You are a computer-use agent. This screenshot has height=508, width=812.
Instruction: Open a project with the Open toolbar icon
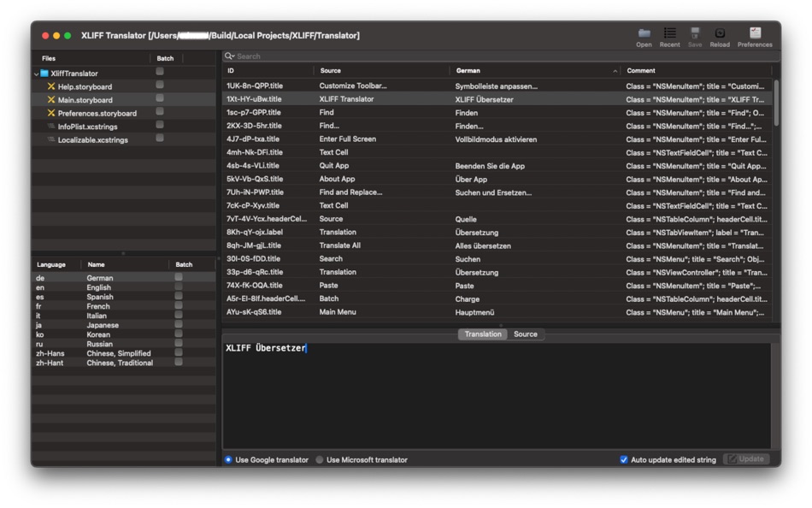pyautogui.click(x=644, y=33)
